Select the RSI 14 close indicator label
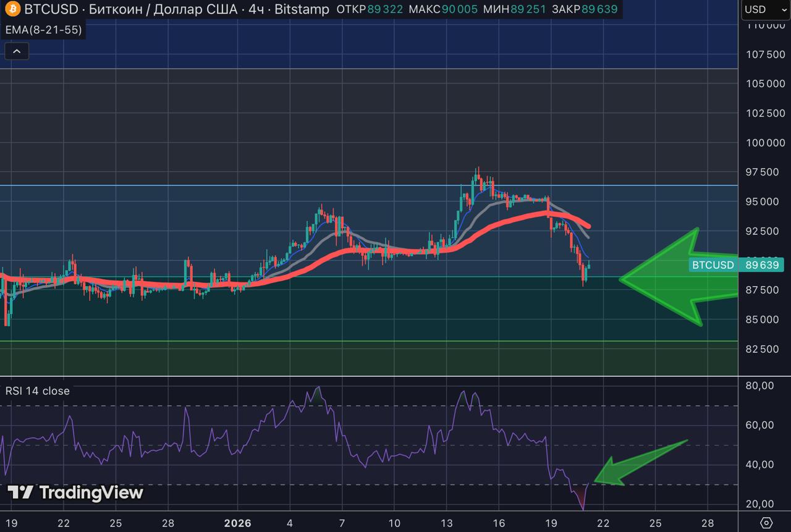 click(38, 391)
